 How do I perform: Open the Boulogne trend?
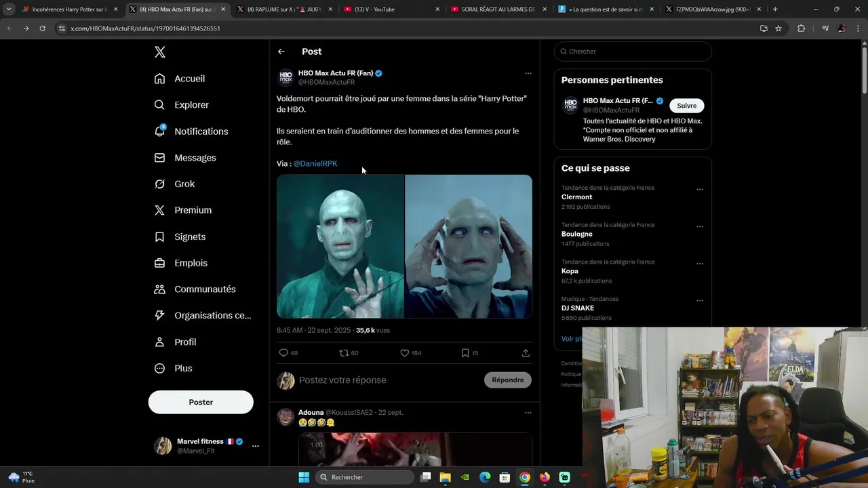click(x=577, y=234)
